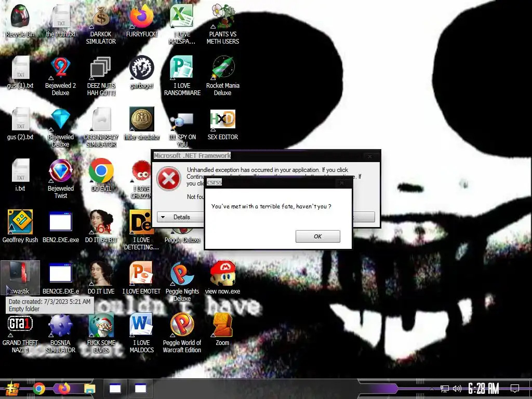Screen dimensions: 532x399
Task: Select the Peggle Nights Deluxe shortcut
Action: coord(182,282)
